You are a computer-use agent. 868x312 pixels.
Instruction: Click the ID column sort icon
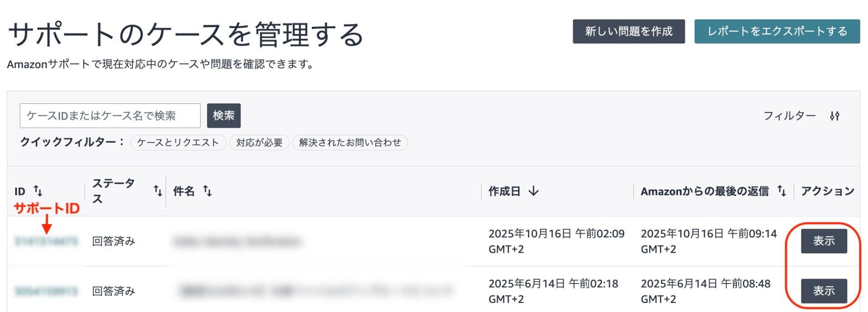pos(38,191)
